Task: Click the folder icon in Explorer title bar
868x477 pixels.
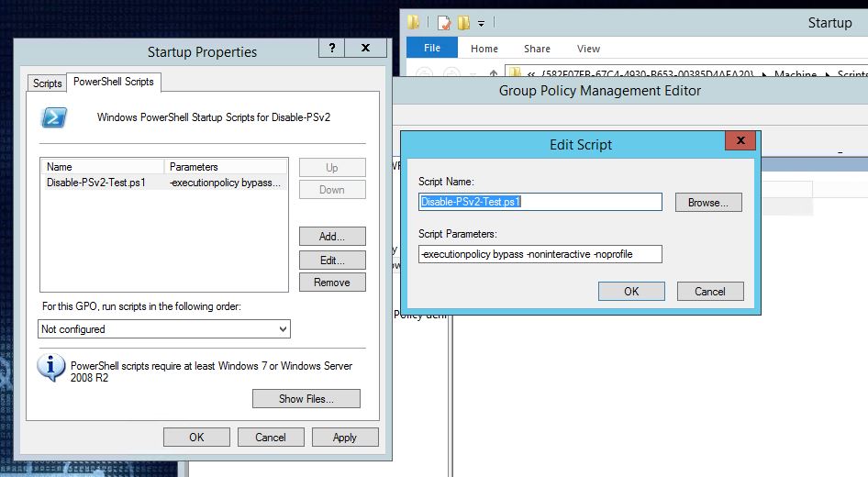Action: (x=413, y=23)
